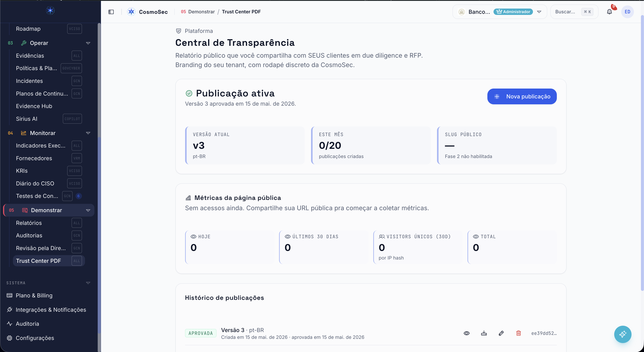Image resolution: width=644 pixels, height=352 pixels.
Task: Click the Integrações plug icon
Action: [9, 309]
